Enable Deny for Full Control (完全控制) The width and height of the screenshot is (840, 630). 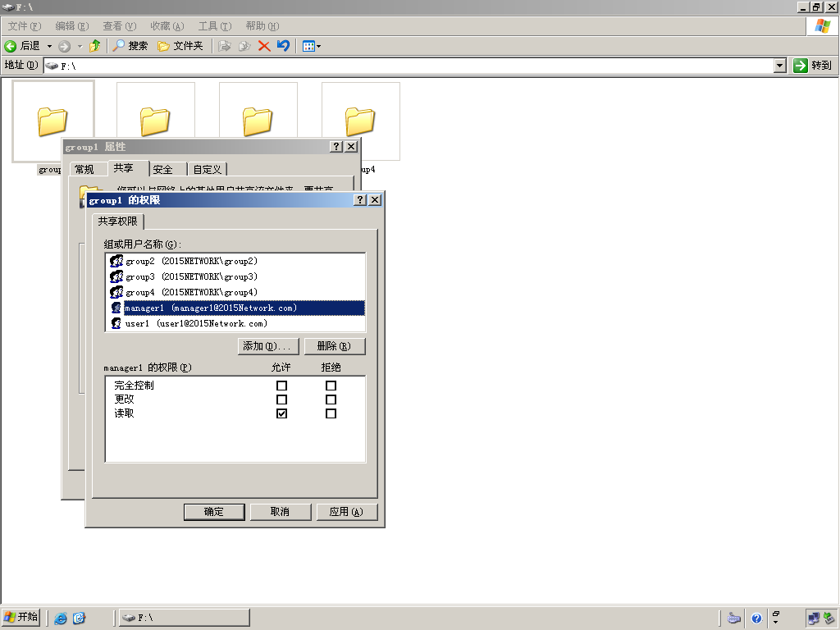coord(331,386)
